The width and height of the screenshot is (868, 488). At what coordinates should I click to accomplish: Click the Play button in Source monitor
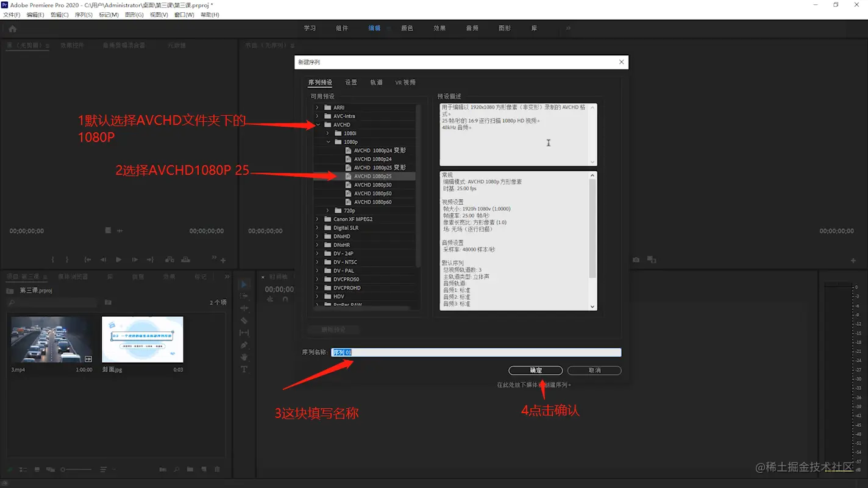118,260
